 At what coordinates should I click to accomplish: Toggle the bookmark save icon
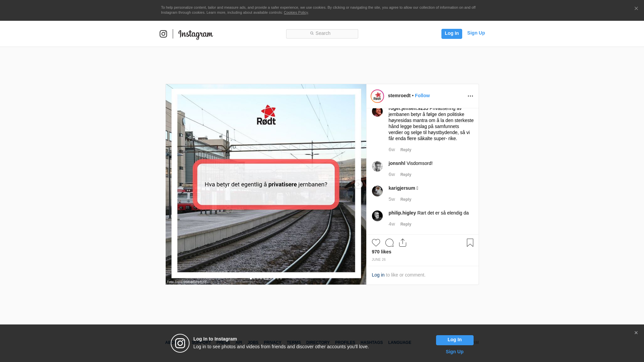pos(470,243)
